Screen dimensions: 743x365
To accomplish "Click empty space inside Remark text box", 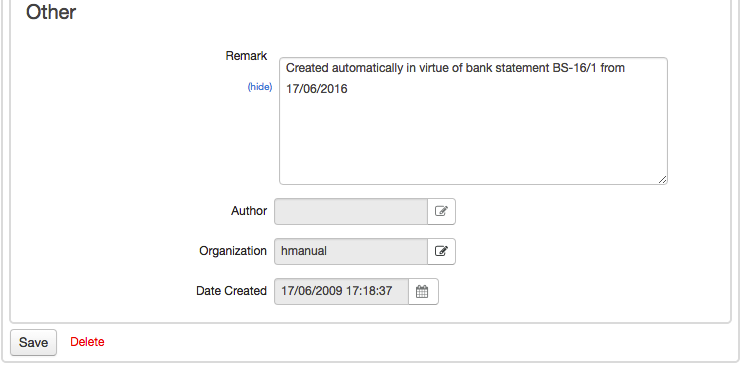I will [473, 140].
